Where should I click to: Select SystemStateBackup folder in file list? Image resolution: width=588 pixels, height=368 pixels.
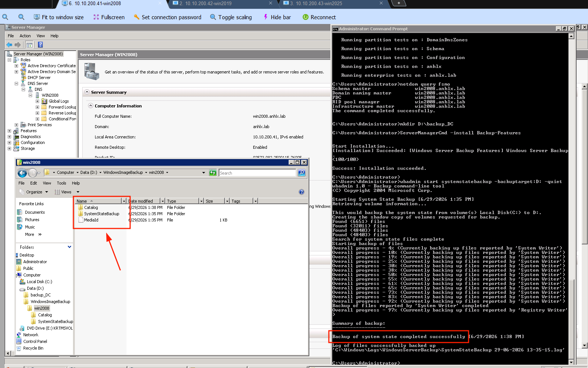click(99, 214)
